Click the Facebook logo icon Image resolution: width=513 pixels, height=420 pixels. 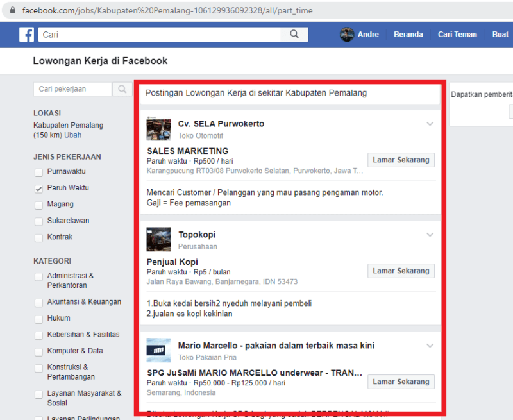coord(26,35)
